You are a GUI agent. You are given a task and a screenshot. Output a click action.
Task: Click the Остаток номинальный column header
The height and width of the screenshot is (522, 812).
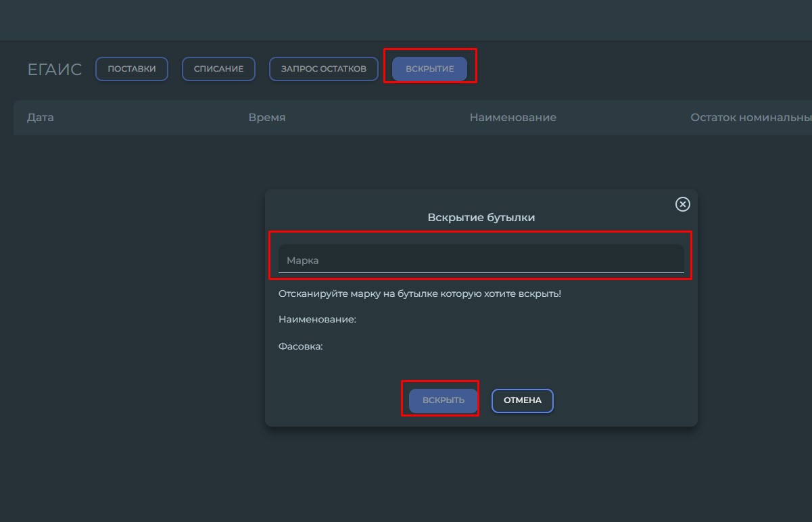(750, 118)
